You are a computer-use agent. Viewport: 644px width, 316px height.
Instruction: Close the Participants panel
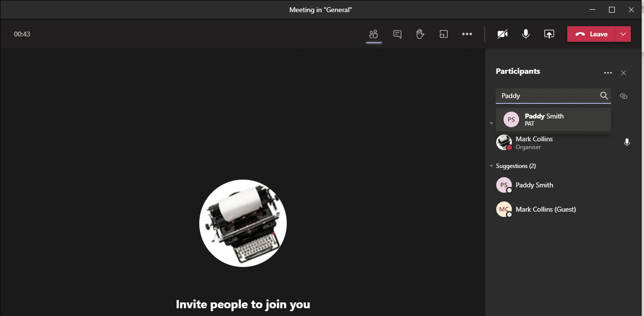tap(624, 73)
